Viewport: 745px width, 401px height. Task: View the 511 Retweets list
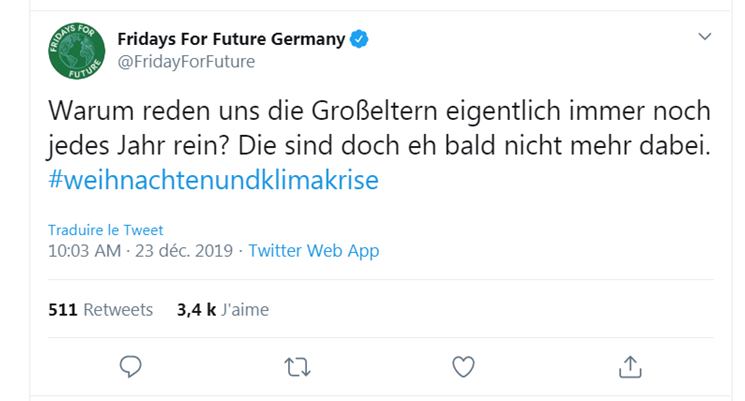point(100,309)
